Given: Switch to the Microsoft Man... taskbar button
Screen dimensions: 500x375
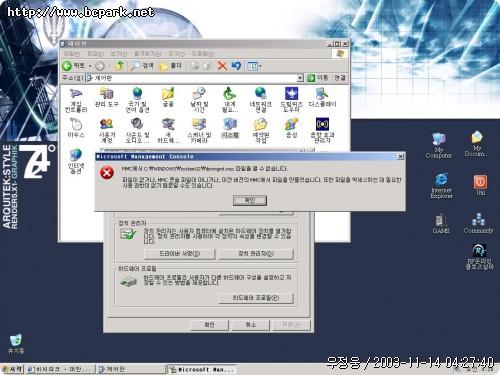Looking at the screenshot, I should 202,369.
